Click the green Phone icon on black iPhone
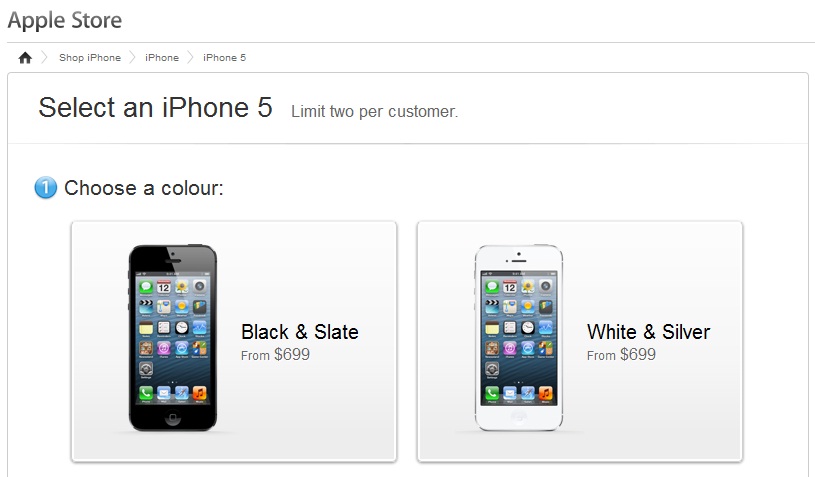Image resolution: width=815 pixels, height=477 pixels. click(x=146, y=393)
